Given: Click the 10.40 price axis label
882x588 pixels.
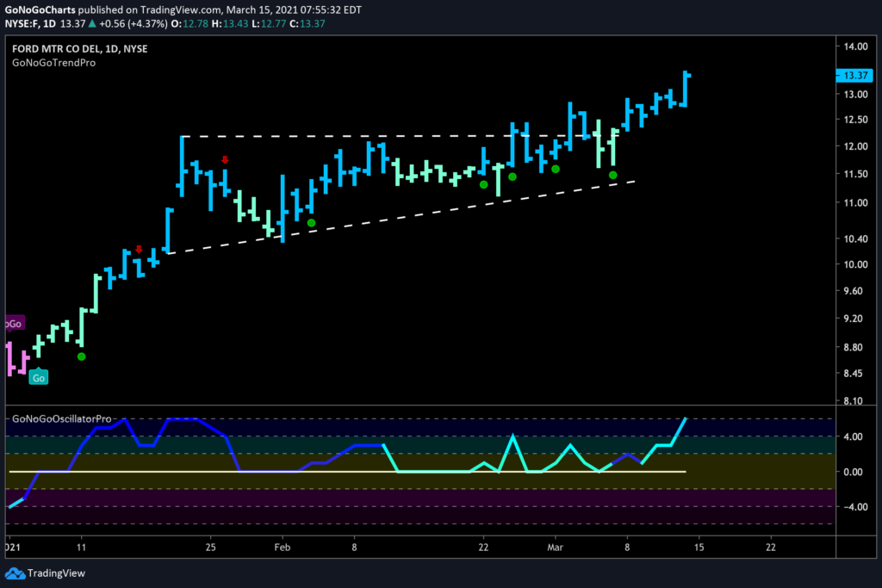Looking at the screenshot, I should tap(855, 239).
